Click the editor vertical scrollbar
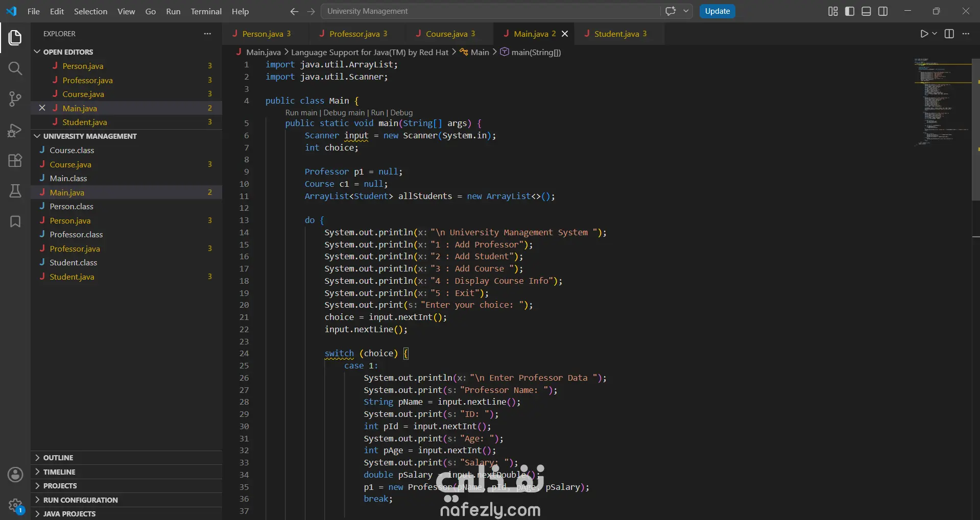Screen dimensions: 980x520 [975, 129]
